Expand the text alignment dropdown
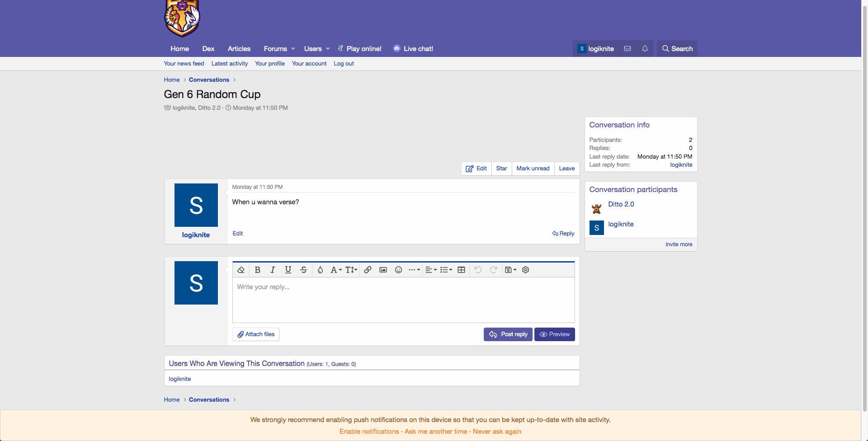Image resolution: width=868 pixels, height=441 pixels. tap(431, 270)
